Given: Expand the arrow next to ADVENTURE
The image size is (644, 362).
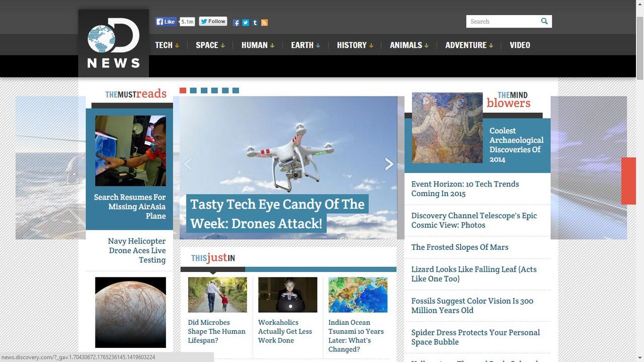Looking at the screenshot, I should click(491, 45).
